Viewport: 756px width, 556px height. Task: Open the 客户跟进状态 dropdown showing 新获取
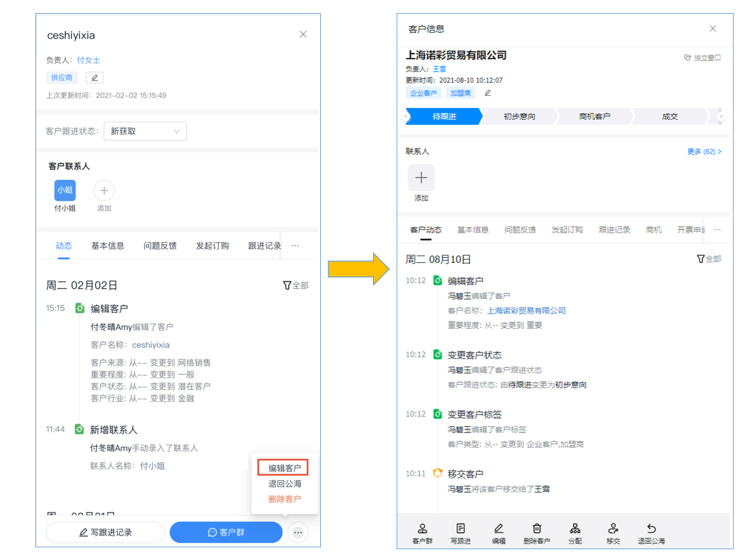tap(145, 131)
